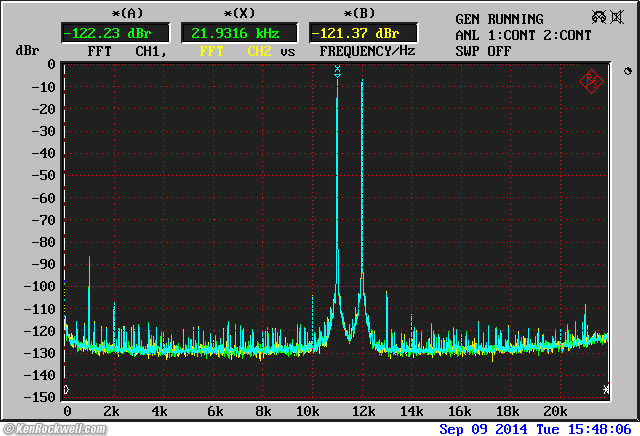Click the X cursor marker atop the peak
640x436 pixels.
[x=338, y=69]
